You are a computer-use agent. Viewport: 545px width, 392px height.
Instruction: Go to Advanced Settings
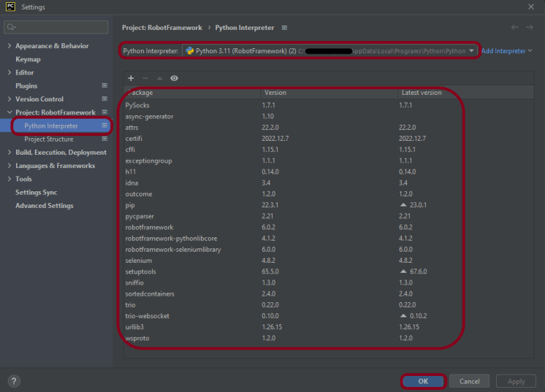click(44, 206)
